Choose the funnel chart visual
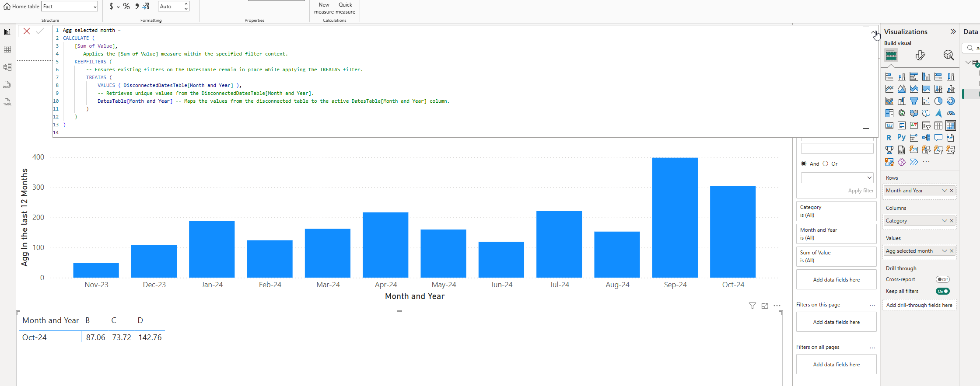 [x=914, y=101]
